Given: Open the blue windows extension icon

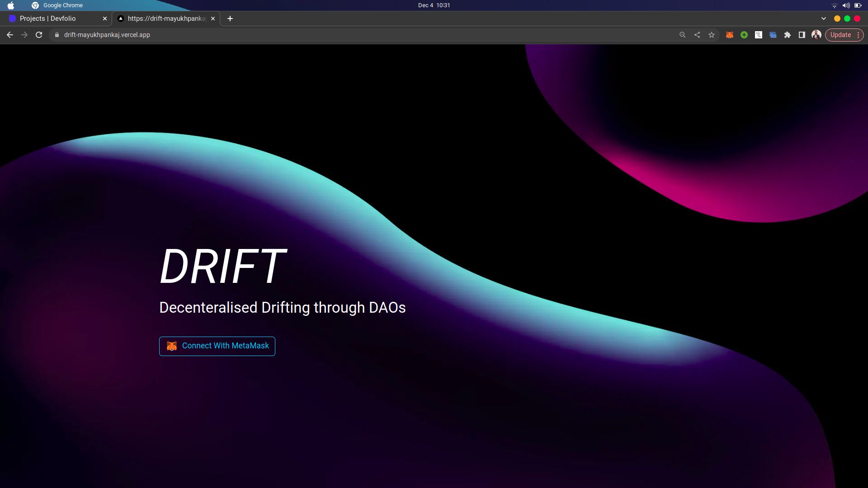Looking at the screenshot, I should coord(773,35).
